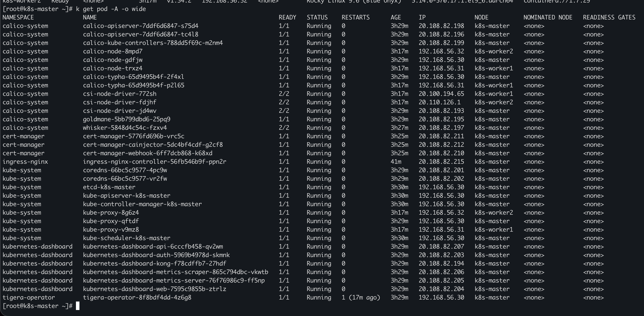Click pod name etcd-k8s-master
This screenshot has height=316, width=644.
(109, 187)
